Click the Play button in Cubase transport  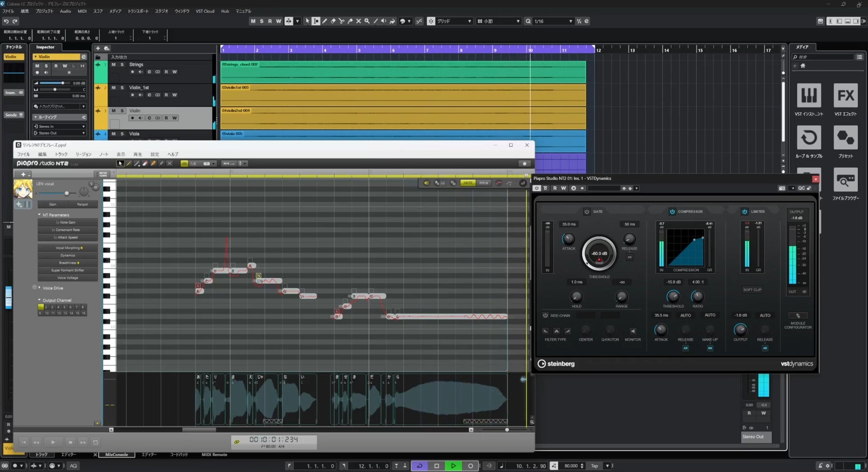(453, 466)
